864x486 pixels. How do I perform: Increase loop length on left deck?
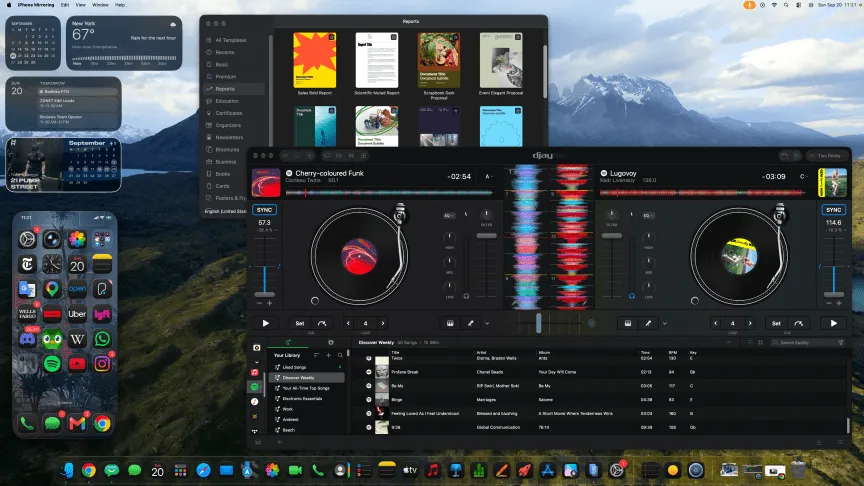pos(383,323)
